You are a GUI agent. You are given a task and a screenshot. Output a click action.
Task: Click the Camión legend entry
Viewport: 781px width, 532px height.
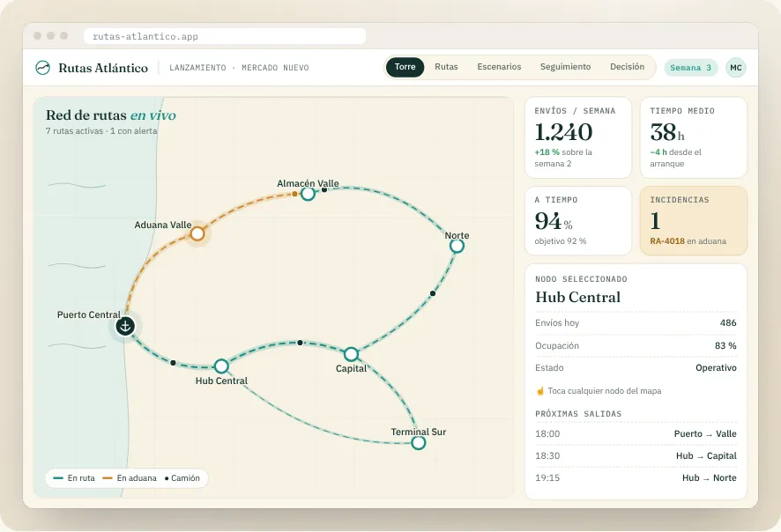(182, 478)
